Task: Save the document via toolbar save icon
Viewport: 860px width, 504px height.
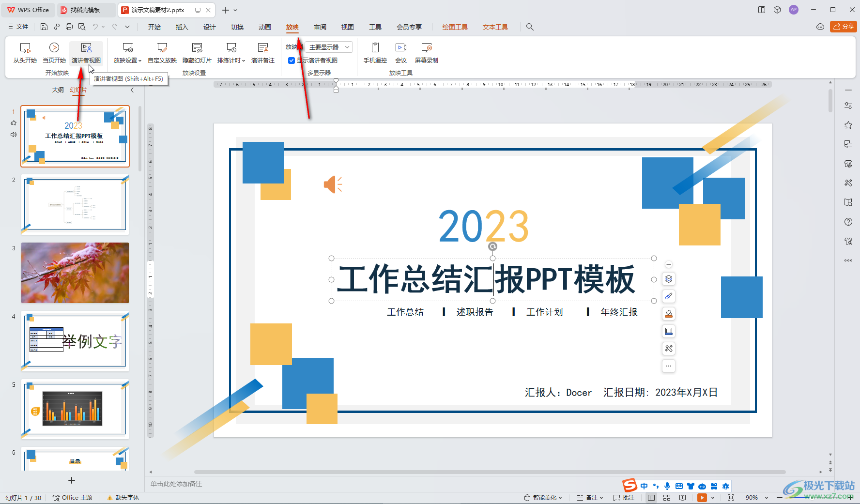Action: (44, 27)
